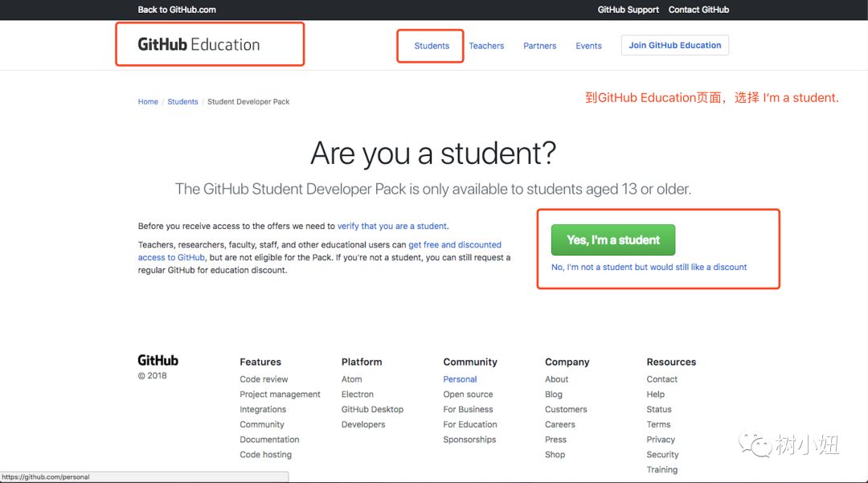Click the Community column heading
This screenshot has width=868, height=483.
pyautogui.click(x=470, y=362)
